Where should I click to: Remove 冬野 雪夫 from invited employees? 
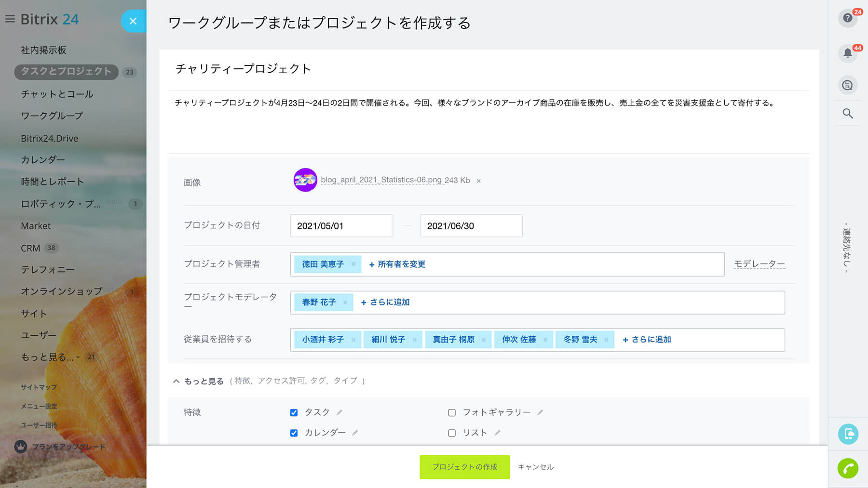point(606,340)
